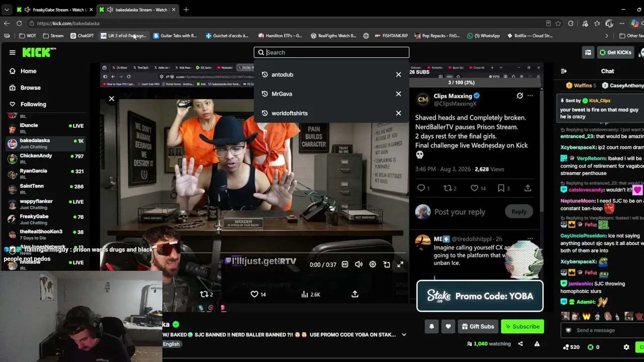The height and width of the screenshot is (362, 644).
Task: Open ChickenAndy channel in sidebar
Action: tap(45, 159)
